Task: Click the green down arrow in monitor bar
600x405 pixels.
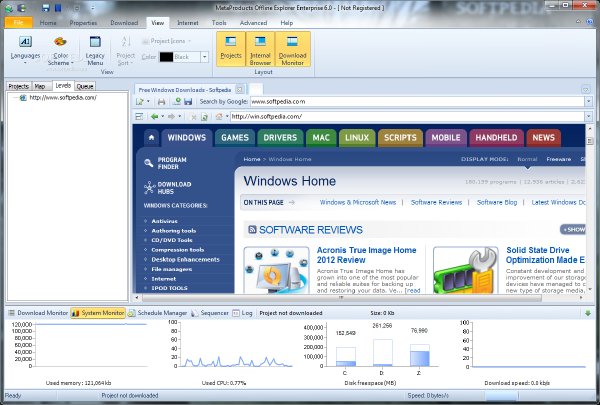Action: click(588, 313)
